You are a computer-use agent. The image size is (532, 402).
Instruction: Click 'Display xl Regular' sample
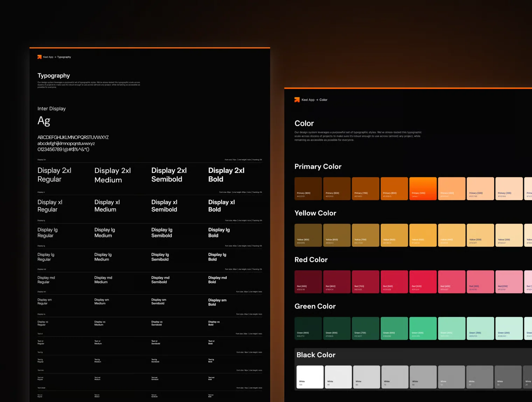tap(50, 206)
